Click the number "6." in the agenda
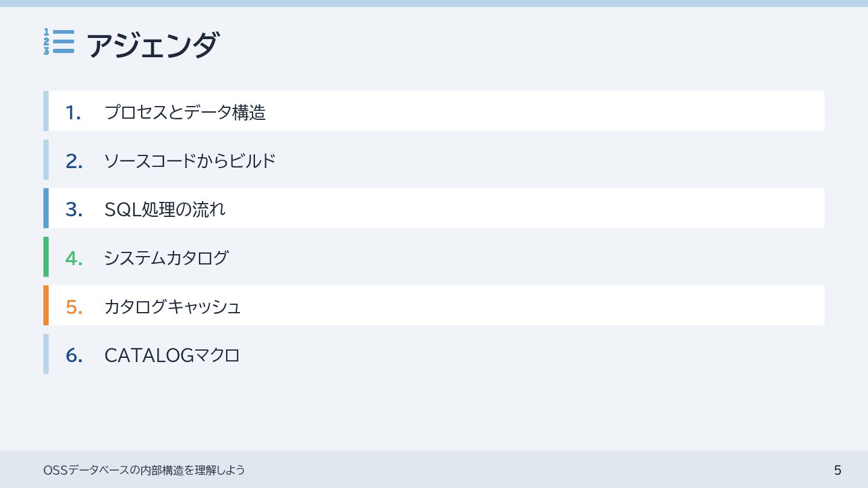868x488 pixels. (74, 355)
